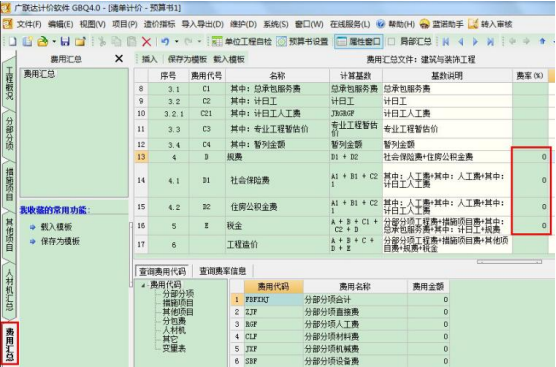Viewport: 556px width, 367px height.
Task: Switch to 人材机汇总 vertical tab
Action: tap(9, 290)
